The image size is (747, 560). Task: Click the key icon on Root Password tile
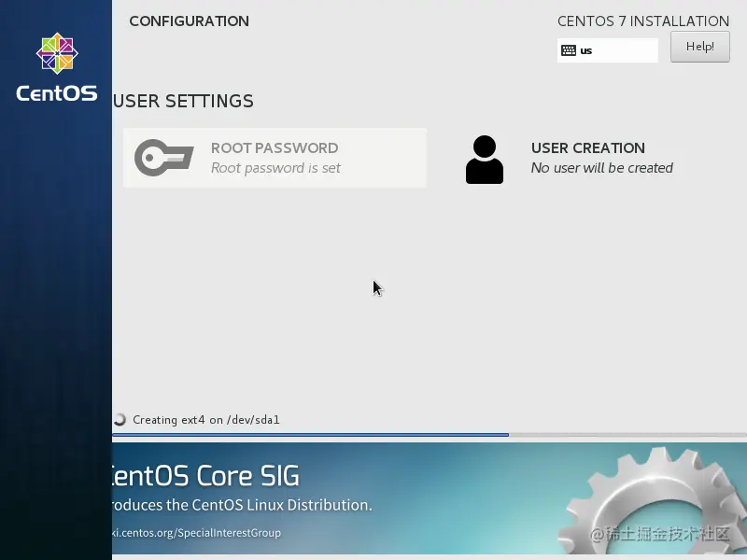pyautogui.click(x=163, y=158)
